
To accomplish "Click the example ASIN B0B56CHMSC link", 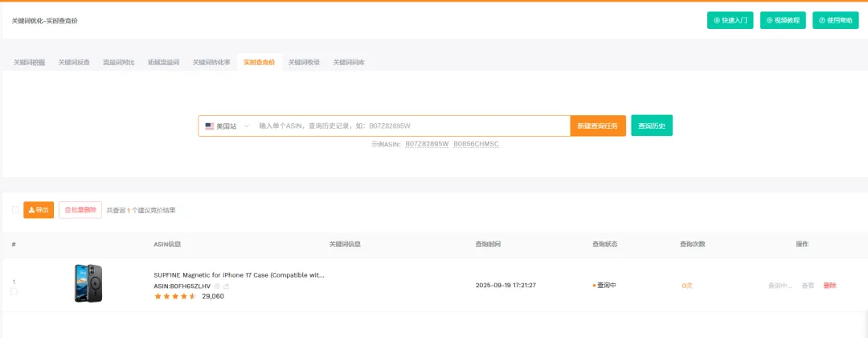I will pos(476,144).
